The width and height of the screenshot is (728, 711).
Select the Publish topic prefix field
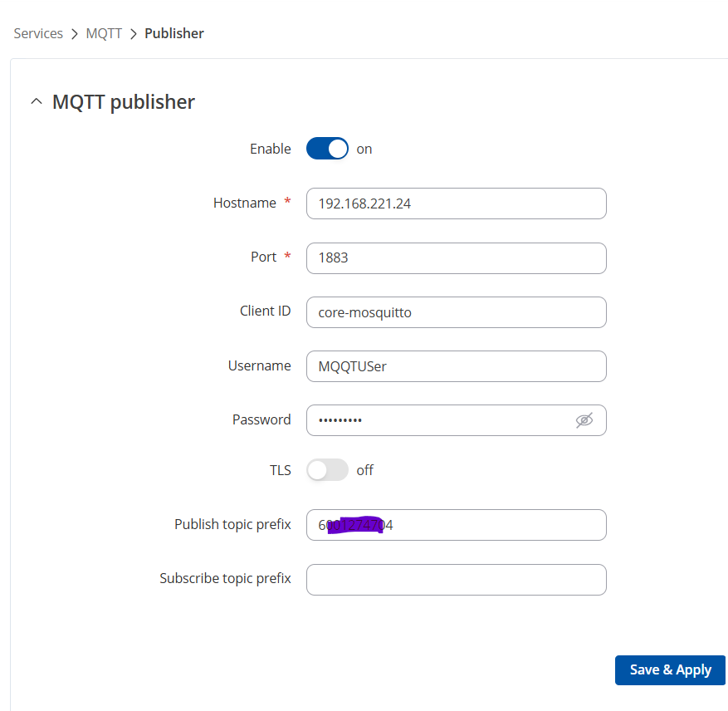coord(456,525)
